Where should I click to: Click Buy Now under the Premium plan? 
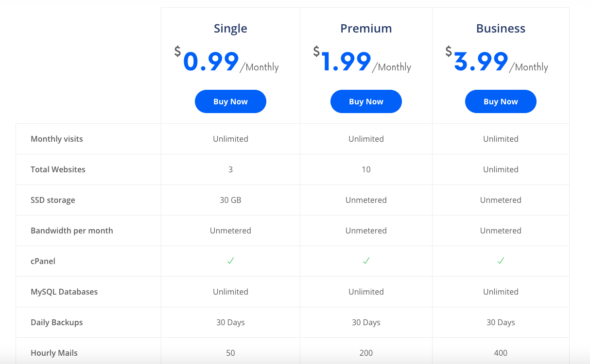tap(366, 101)
